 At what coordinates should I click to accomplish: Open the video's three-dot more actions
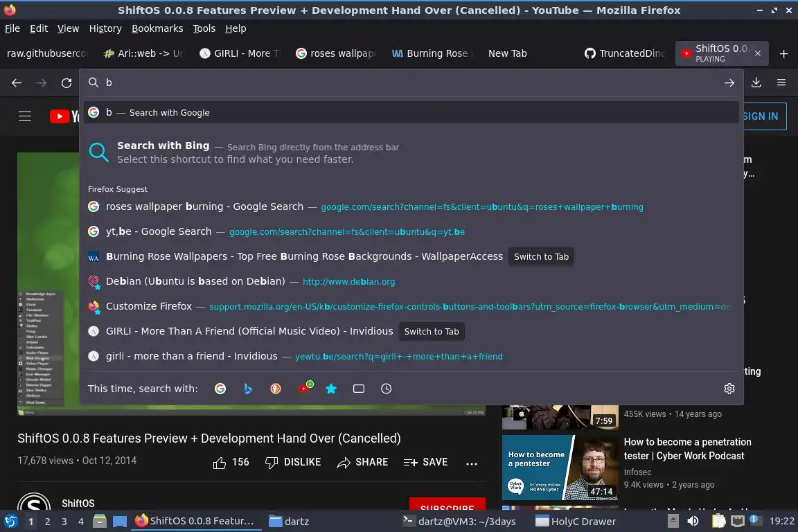coord(472,463)
